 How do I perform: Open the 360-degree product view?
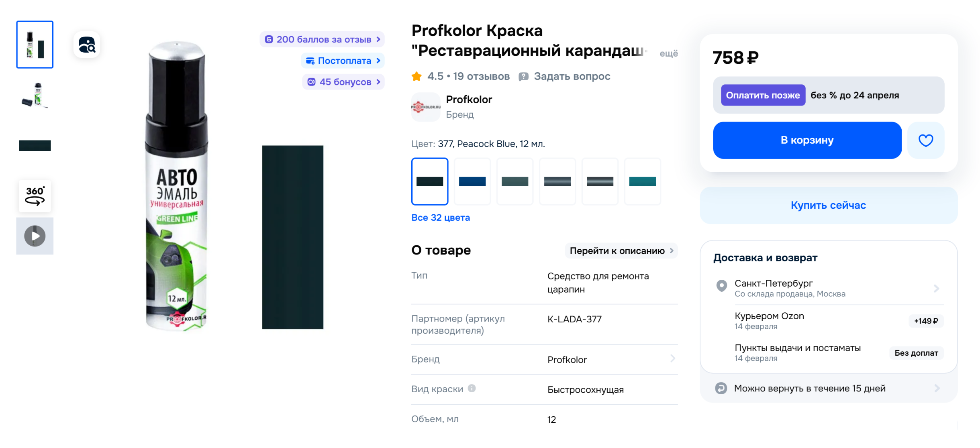click(x=35, y=196)
